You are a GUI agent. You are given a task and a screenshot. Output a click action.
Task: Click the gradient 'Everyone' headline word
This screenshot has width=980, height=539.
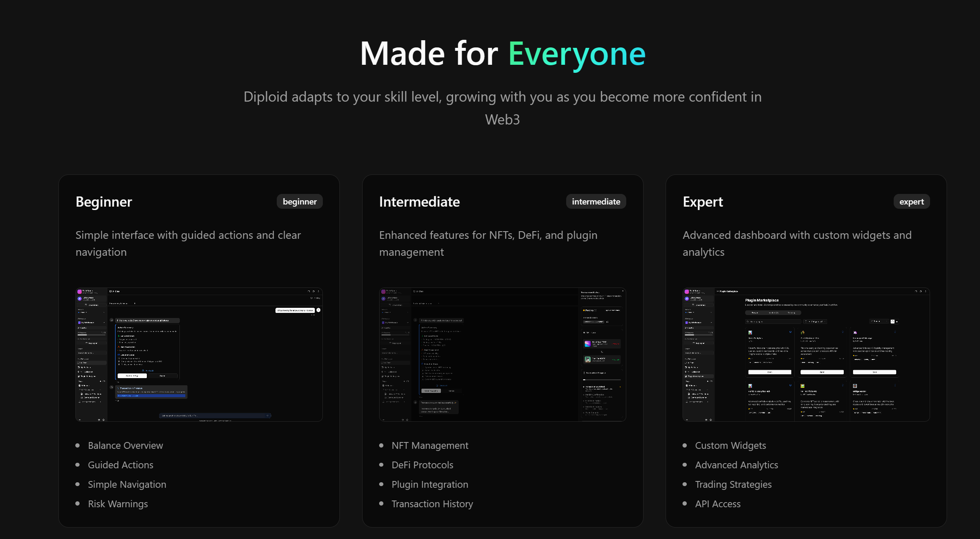(577, 54)
